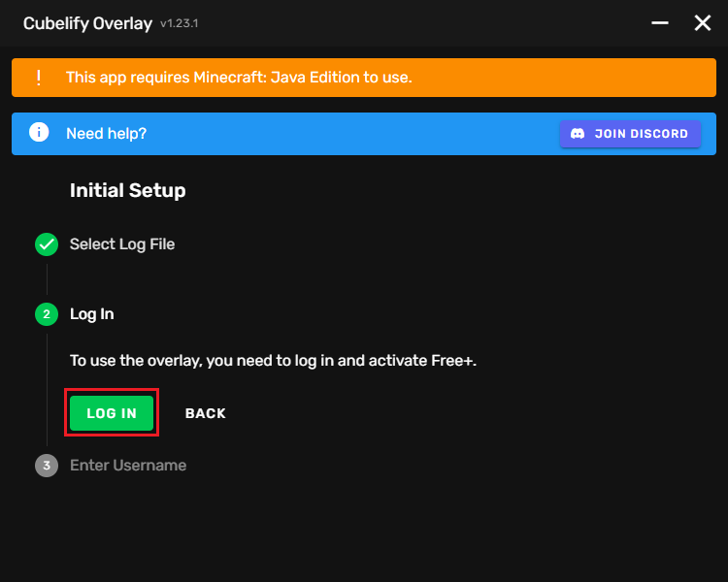Close the Cubelify Overlay window
Image resolution: width=728 pixels, height=582 pixels.
coord(703,23)
